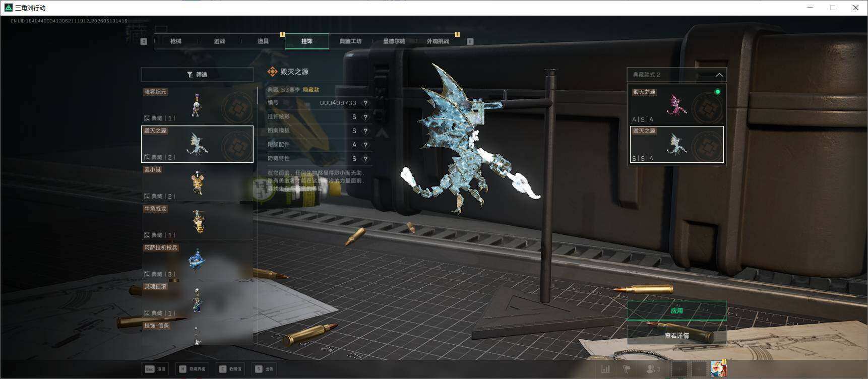The height and width of the screenshot is (379, 868).
Task: Click the 典藏-S3赛季-隐藏款 label
Action: coord(293,90)
